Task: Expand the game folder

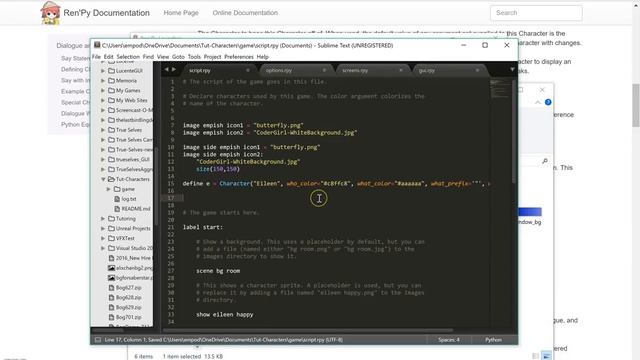Action: 109,189
